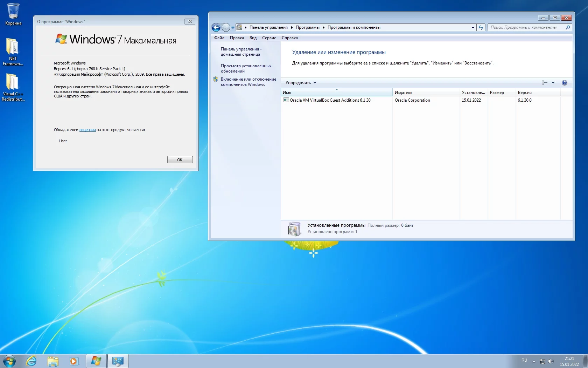Launch Windows Media Player from taskbar

[x=74, y=361]
